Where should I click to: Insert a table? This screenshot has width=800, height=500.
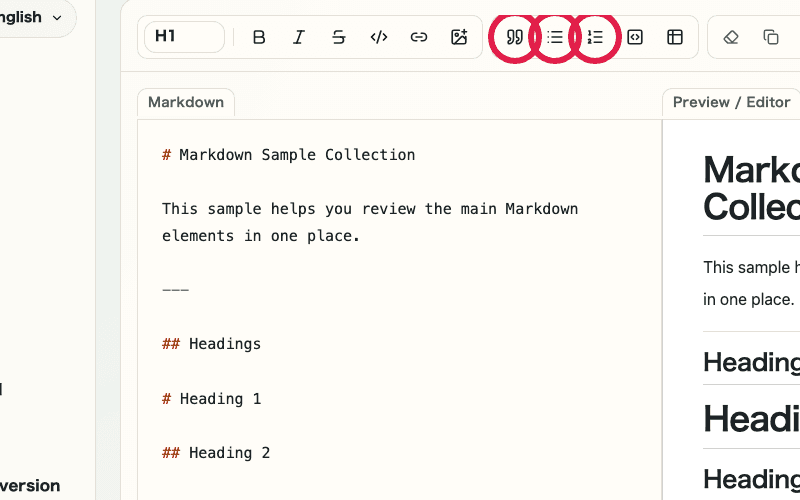pos(675,37)
